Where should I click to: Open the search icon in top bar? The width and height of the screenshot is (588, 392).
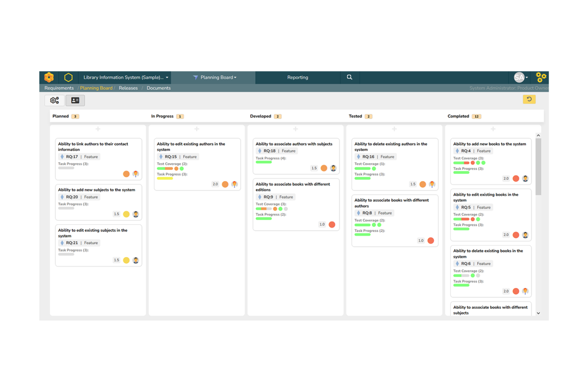click(350, 77)
